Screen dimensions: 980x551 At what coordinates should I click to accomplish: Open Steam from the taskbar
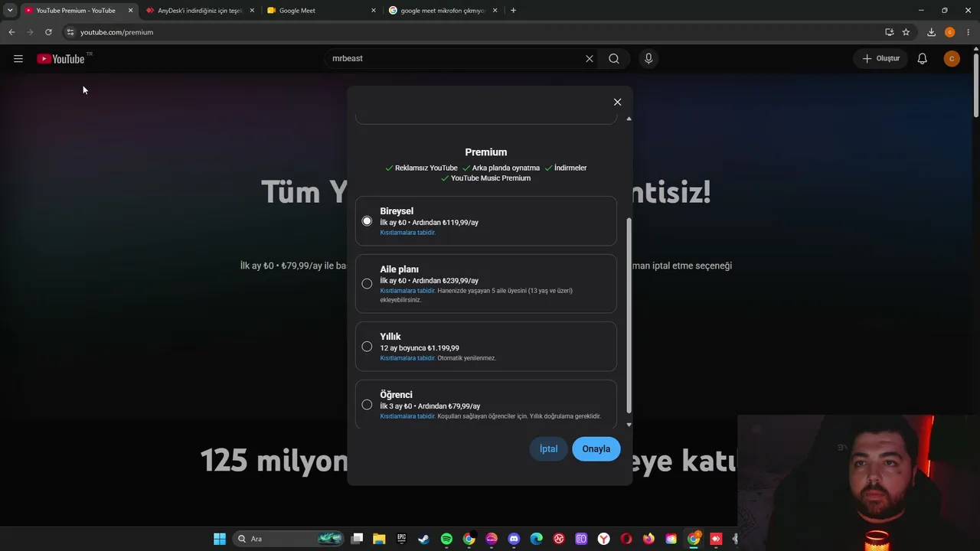point(423,539)
